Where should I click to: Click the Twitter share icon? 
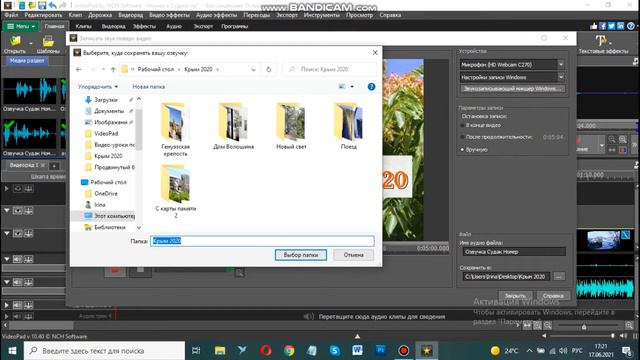tap(611, 26)
